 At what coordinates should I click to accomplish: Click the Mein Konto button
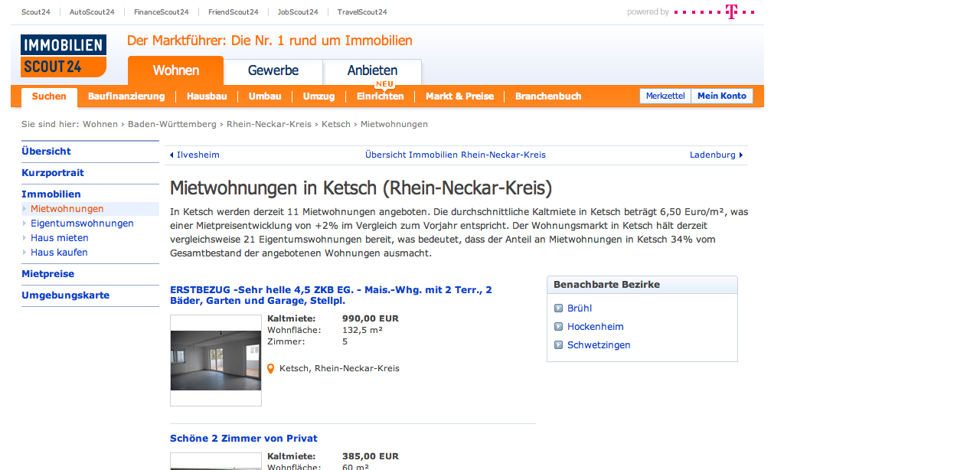click(x=721, y=96)
